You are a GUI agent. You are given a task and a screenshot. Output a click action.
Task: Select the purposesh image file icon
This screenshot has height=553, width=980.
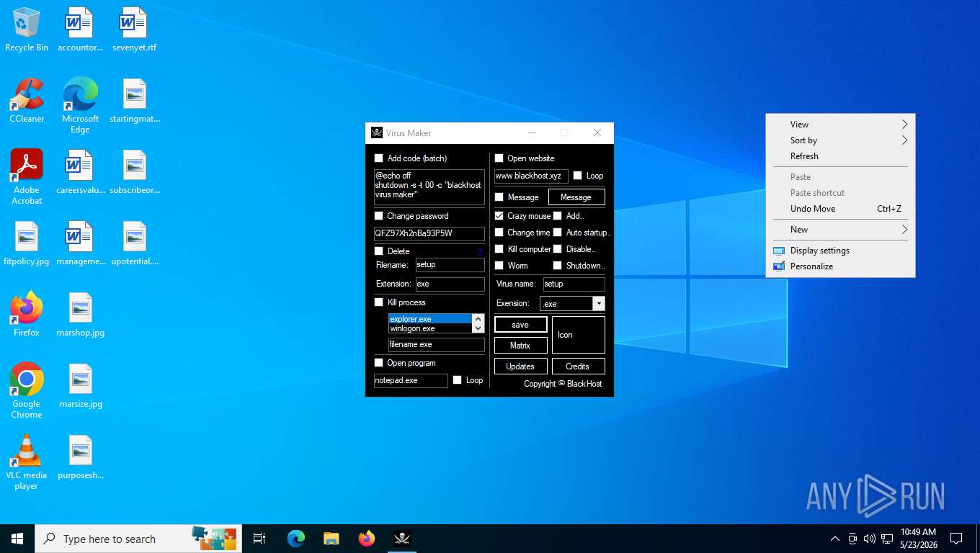click(80, 458)
